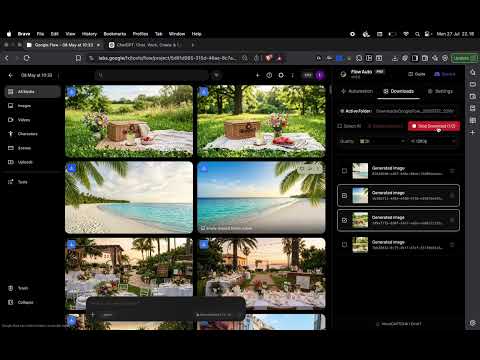Screen dimensions: 480x360
Task: Toggle checkbox for first beach Generated image
Action: (x=344, y=171)
